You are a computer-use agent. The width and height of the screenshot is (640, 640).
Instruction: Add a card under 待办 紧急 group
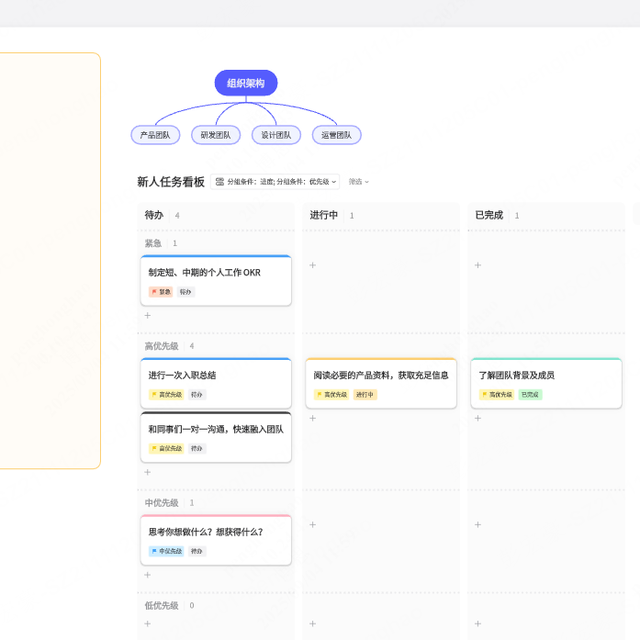tap(147, 315)
